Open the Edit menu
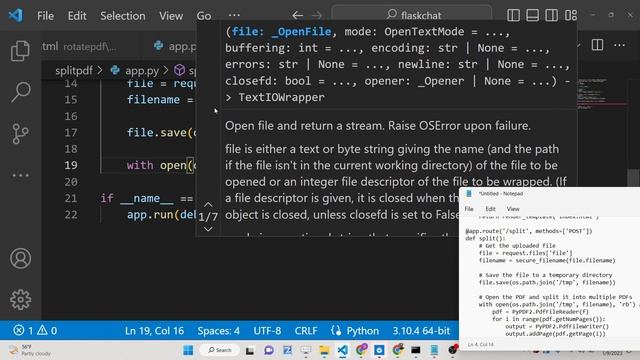This screenshot has height=360, width=640. (x=77, y=16)
